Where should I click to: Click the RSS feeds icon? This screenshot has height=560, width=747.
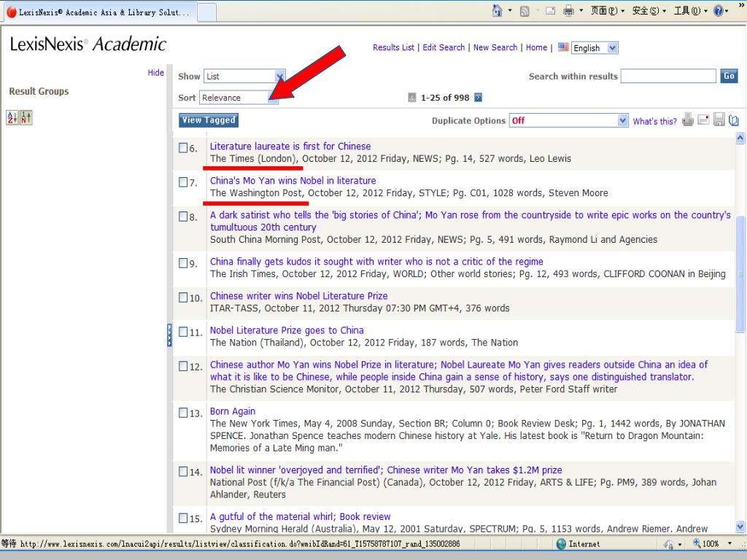click(525, 11)
